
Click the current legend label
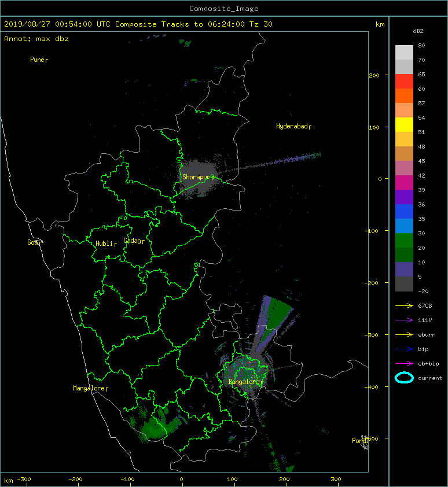pos(430,378)
